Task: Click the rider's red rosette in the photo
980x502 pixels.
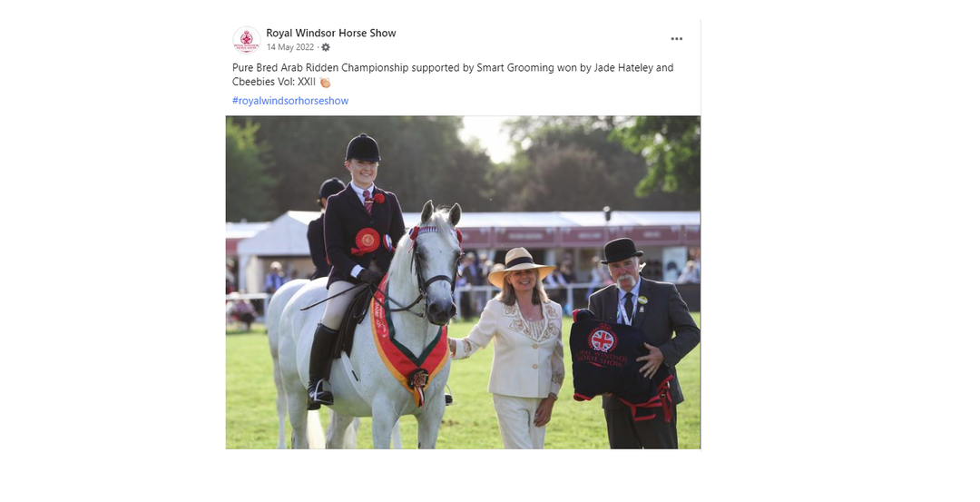Action: click(367, 241)
